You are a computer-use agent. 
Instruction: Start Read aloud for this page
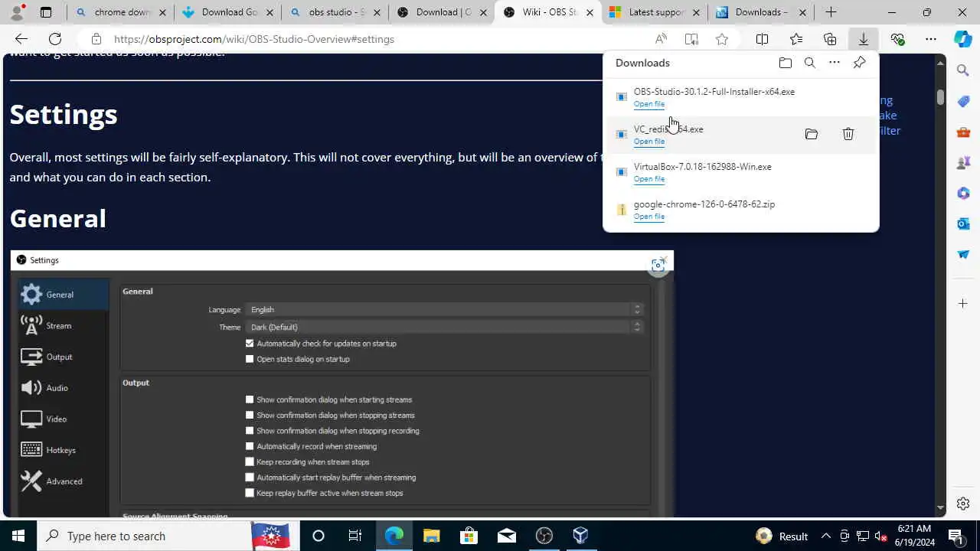click(661, 39)
